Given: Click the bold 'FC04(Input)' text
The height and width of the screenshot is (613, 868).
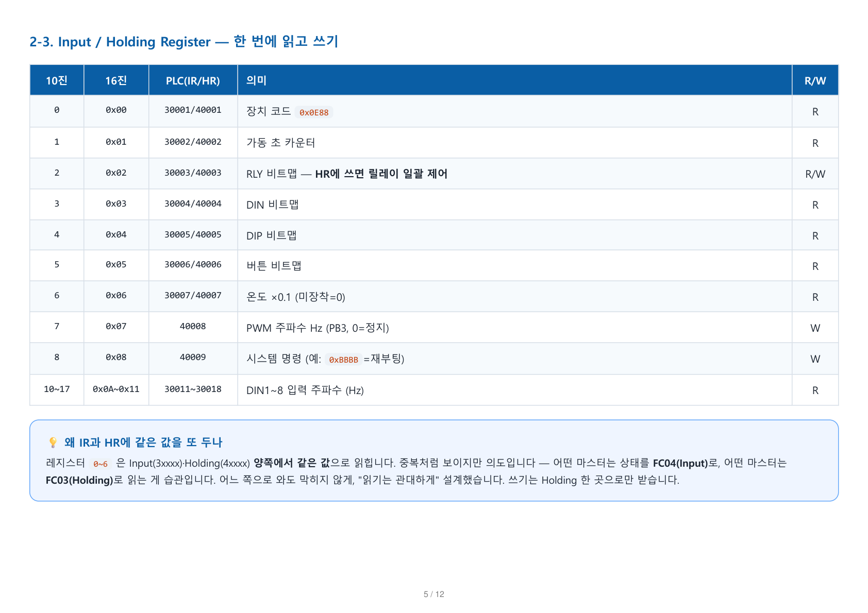Looking at the screenshot, I should click(x=680, y=463).
